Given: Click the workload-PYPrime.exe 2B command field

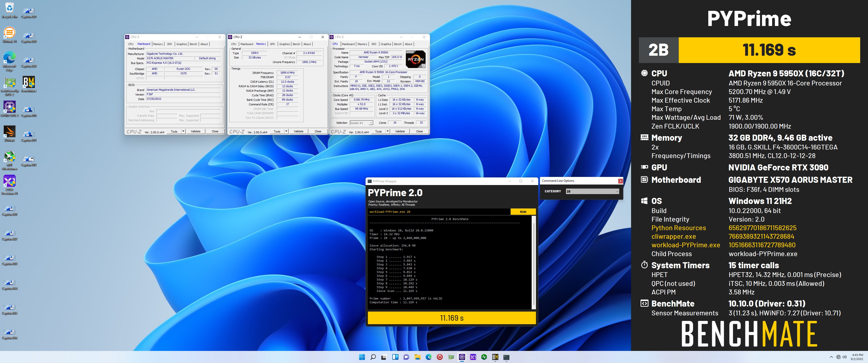Looking at the screenshot, I should pos(439,212).
